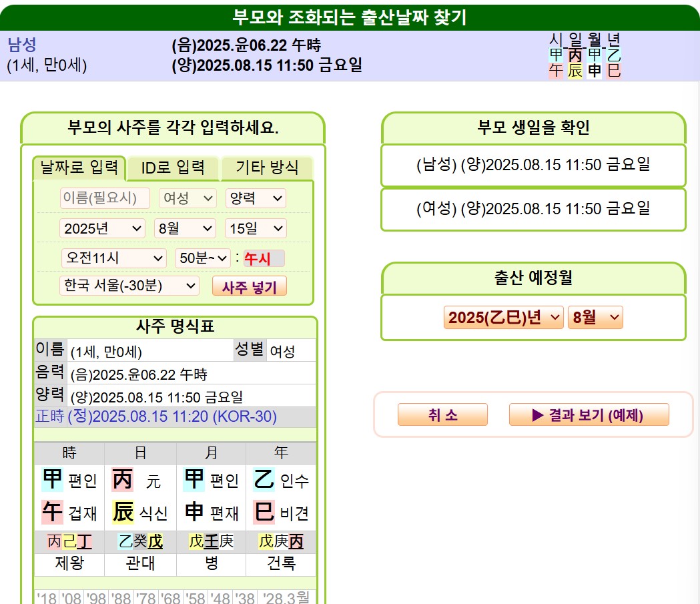
Task: Click the 취소 button
Action: (x=442, y=415)
